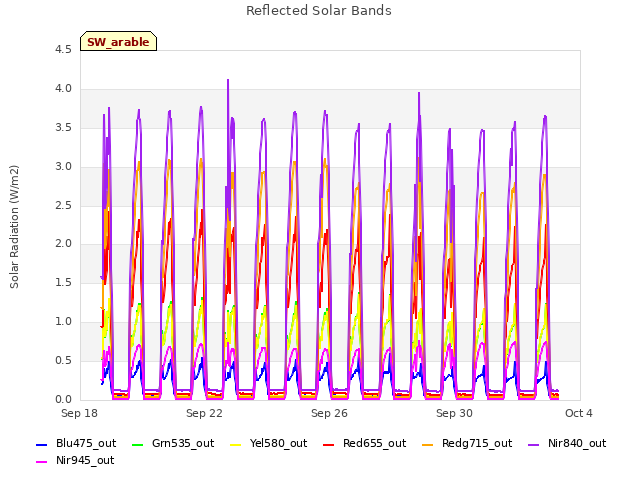Screen dimensions: 640x480
Task: Select the Blu475_out legend entry
Action: [76, 443]
